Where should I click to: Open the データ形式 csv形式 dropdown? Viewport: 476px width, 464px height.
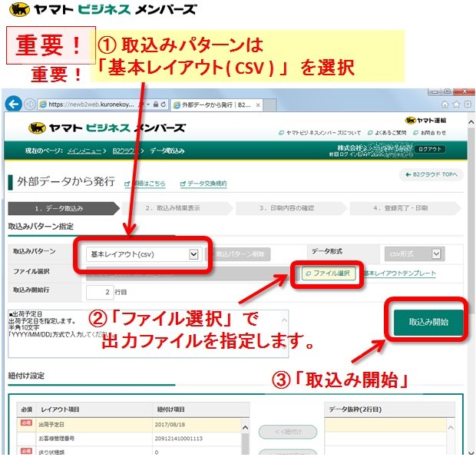point(415,254)
